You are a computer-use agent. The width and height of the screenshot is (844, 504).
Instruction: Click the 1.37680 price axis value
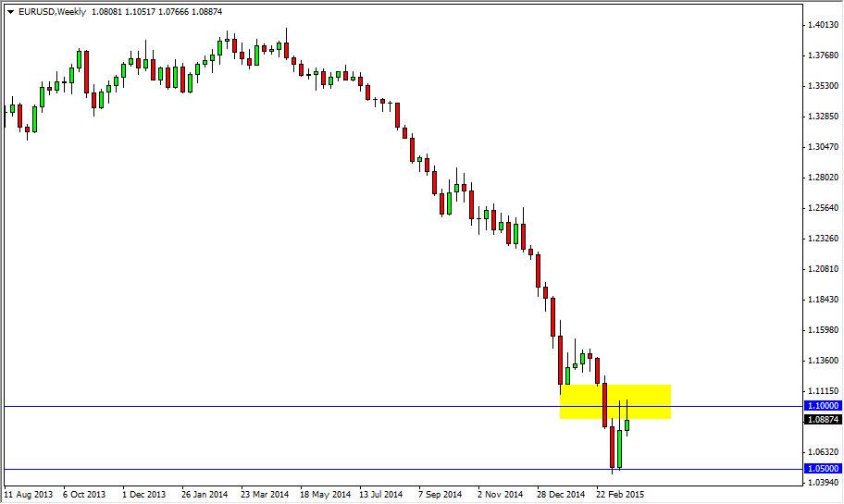[x=824, y=55]
